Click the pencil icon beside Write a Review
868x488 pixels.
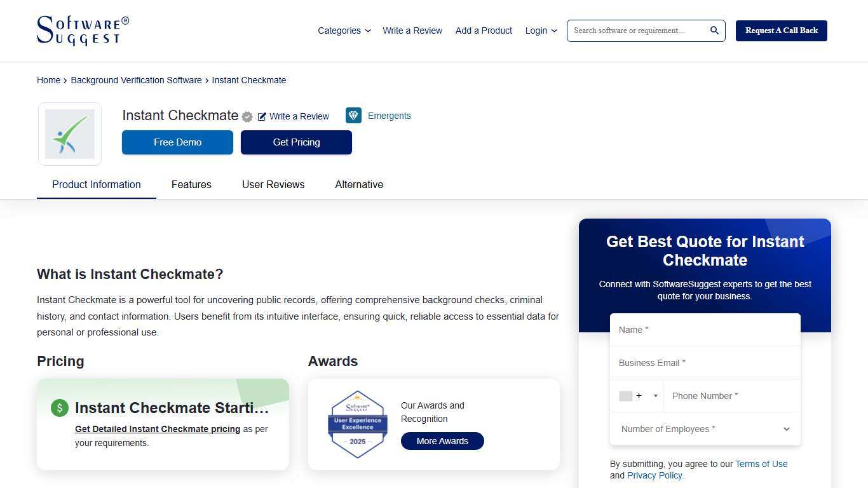(x=262, y=116)
